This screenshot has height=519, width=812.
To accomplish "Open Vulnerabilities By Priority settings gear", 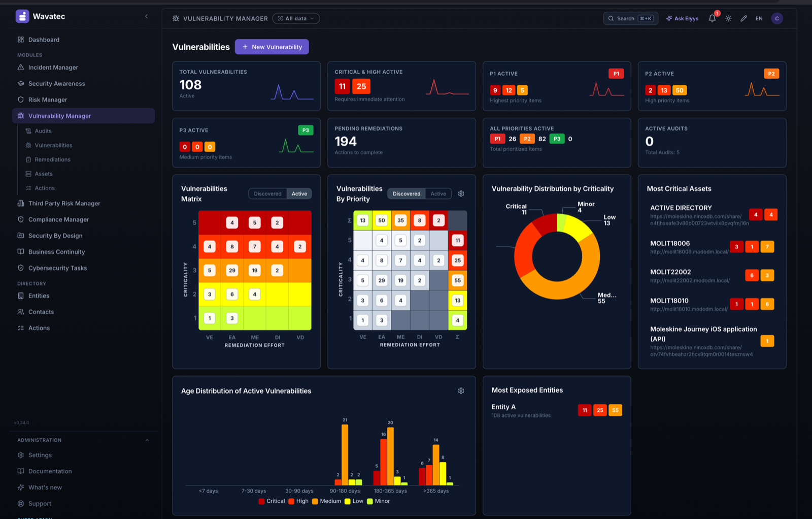I will [x=461, y=193].
